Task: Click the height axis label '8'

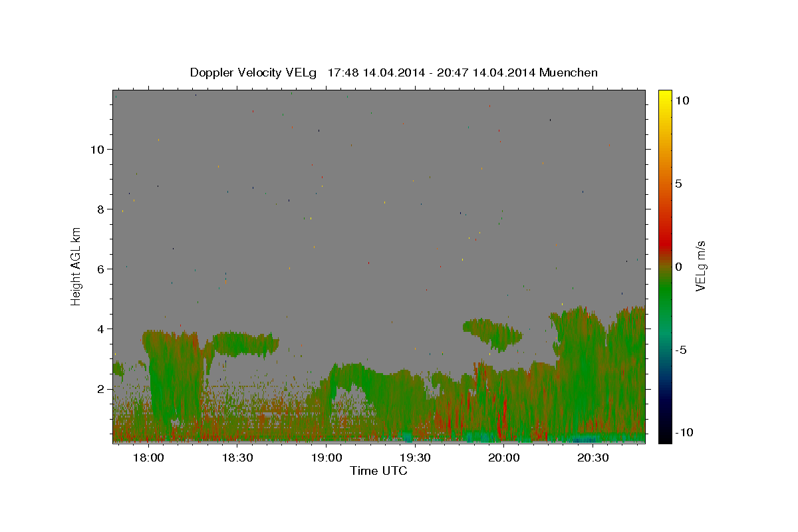Action: coord(101,209)
